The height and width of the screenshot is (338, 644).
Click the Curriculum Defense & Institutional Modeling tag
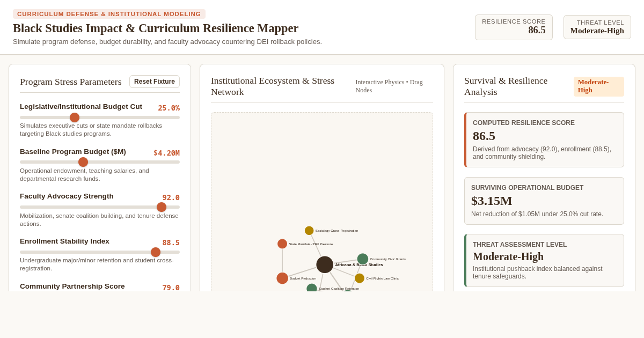109,14
